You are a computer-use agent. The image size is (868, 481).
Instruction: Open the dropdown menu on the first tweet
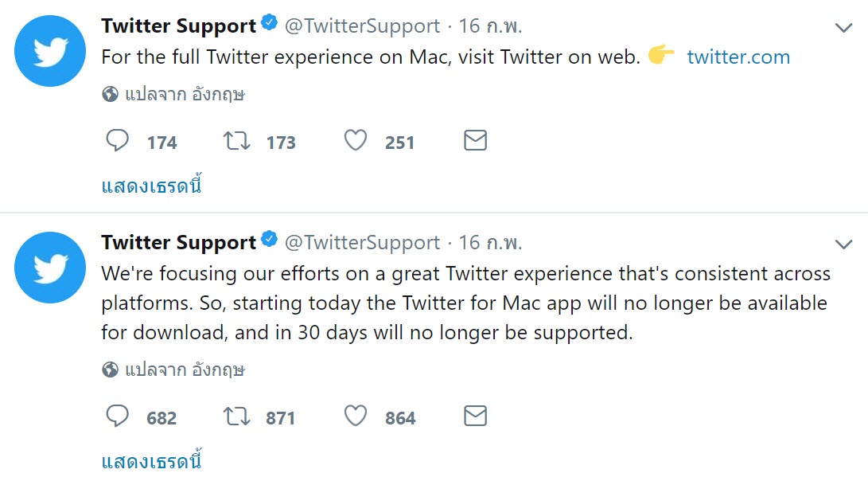pos(846,26)
